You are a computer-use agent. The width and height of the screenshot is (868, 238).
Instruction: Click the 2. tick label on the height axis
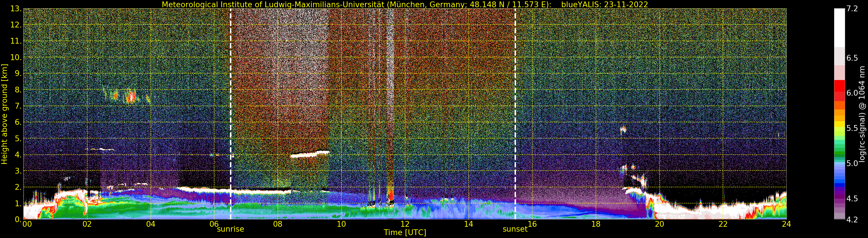18,187
